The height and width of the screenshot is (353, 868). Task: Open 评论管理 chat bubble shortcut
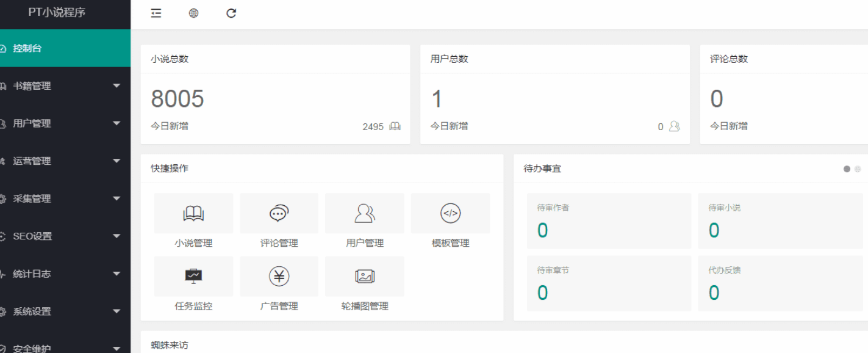tap(279, 214)
